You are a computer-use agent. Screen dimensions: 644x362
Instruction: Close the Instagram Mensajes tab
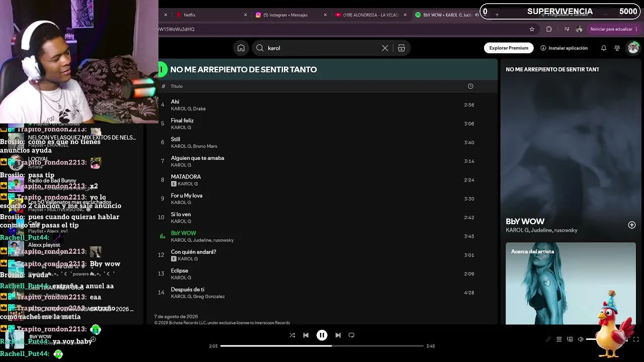326,15
